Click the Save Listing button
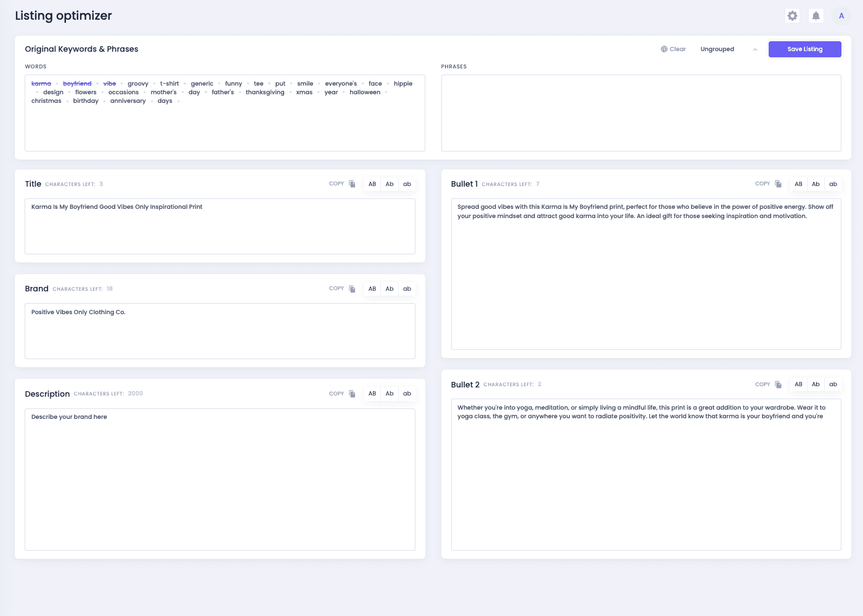The width and height of the screenshot is (863, 616). 804,49
